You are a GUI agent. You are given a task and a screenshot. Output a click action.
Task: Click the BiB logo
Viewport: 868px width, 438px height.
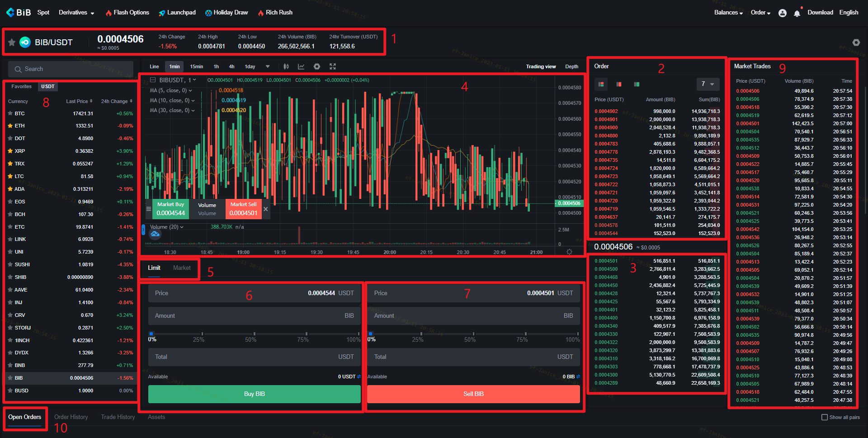tap(19, 12)
